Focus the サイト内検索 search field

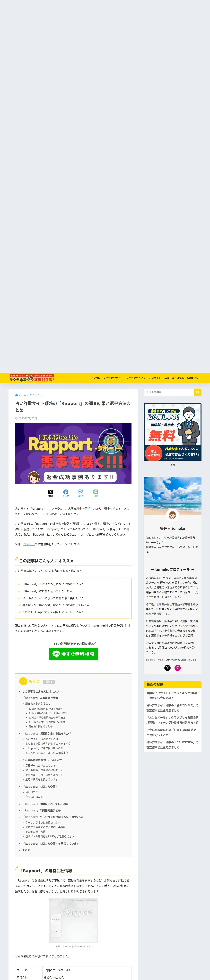tap(169, 392)
